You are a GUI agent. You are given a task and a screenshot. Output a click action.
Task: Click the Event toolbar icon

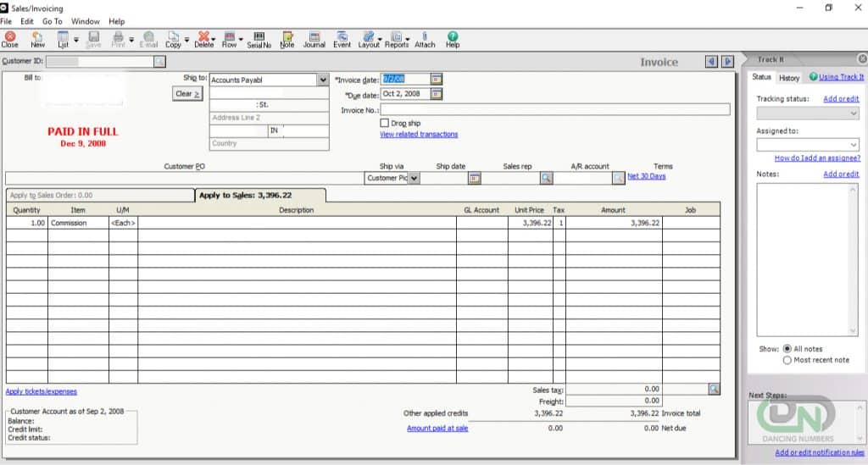coord(342,40)
